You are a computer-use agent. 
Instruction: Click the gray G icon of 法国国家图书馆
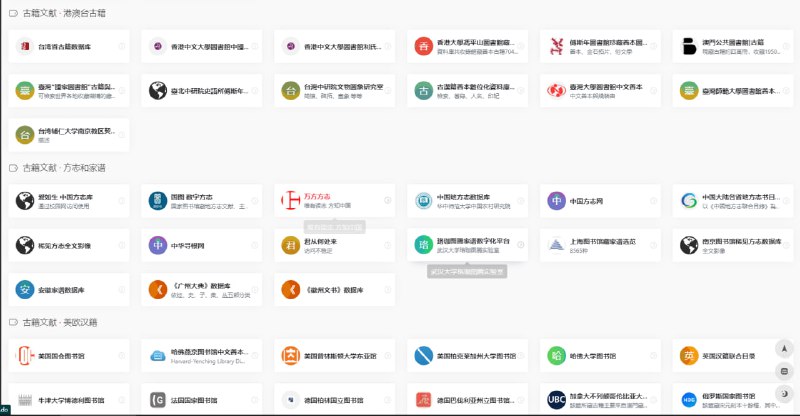coord(158,400)
